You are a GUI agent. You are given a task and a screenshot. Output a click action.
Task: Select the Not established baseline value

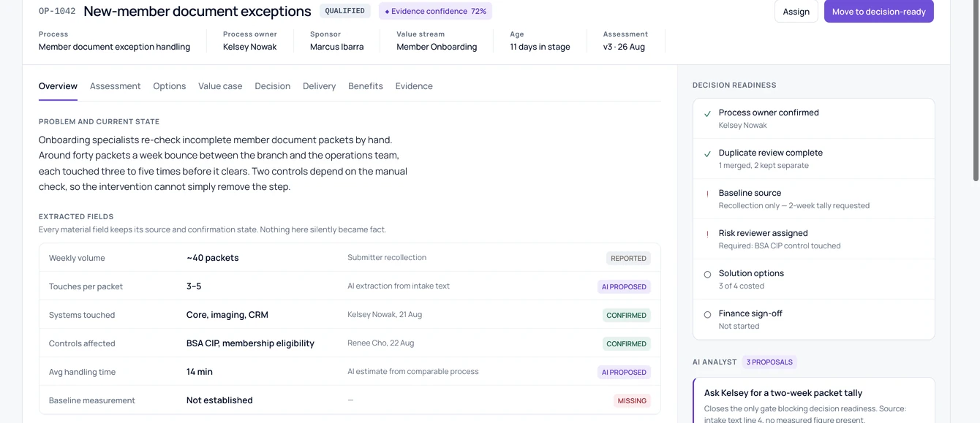pyautogui.click(x=219, y=400)
